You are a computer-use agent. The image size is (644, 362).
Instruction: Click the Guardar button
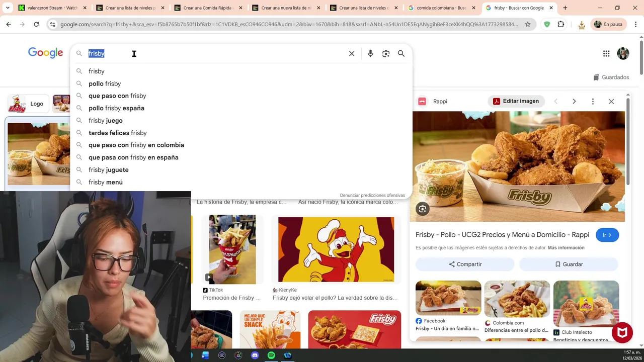(x=569, y=264)
